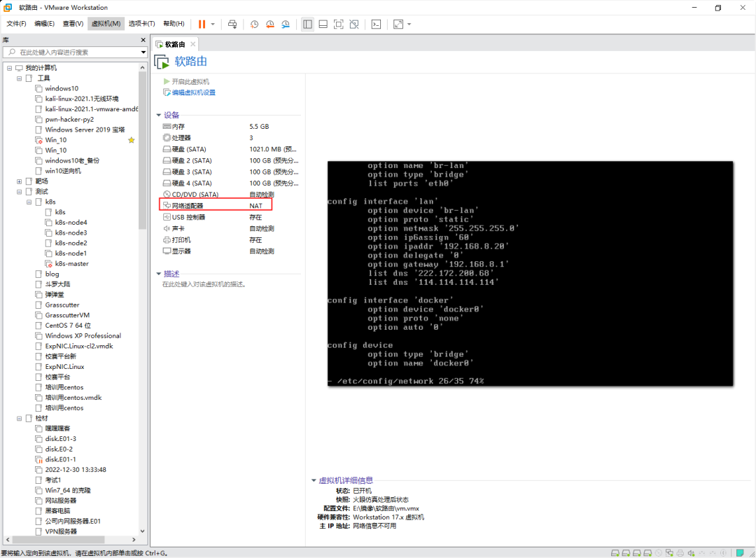Take a snapshot using the clock-plus icon
The image size is (756, 558).
254,24
